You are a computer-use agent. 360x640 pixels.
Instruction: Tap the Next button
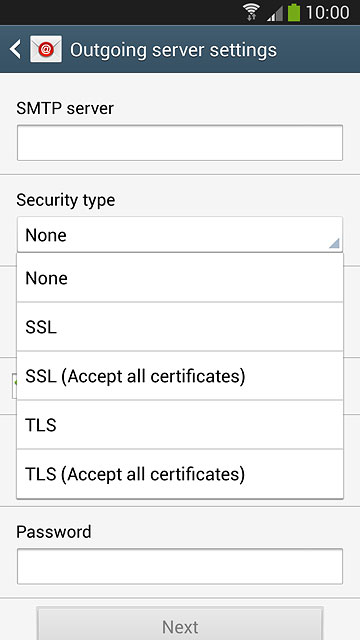[x=180, y=624]
